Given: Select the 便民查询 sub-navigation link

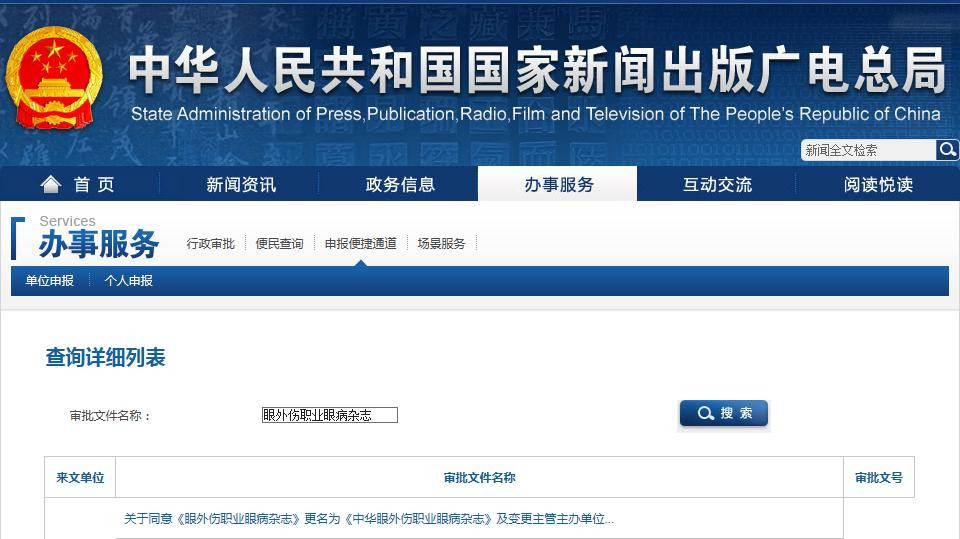Looking at the screenshot, I should [x=279, y=243].
